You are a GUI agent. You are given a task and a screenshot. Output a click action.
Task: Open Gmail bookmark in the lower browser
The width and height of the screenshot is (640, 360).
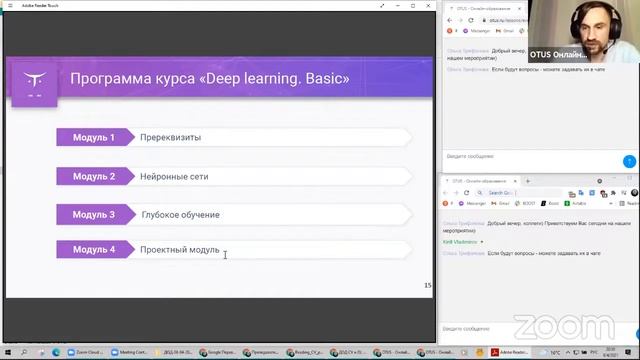tap(500, 203)
